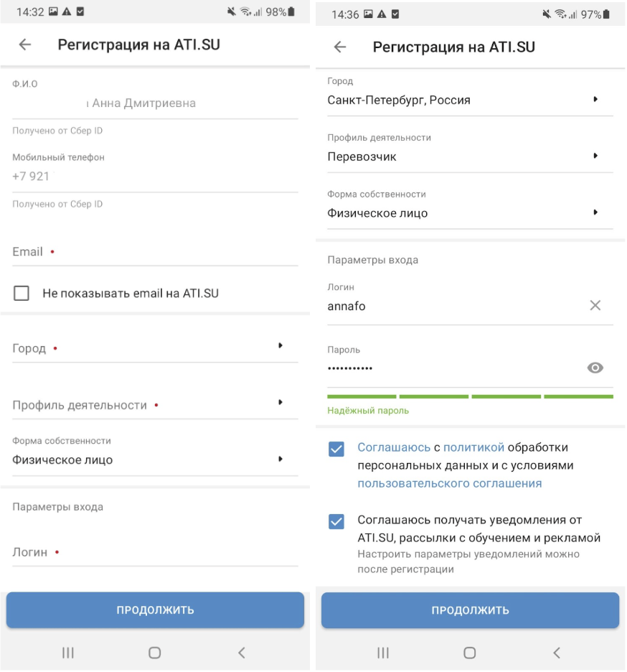The image size is (627, 672).
Task: Go back using left screen's header arrow
Action: tap(25, 45)
